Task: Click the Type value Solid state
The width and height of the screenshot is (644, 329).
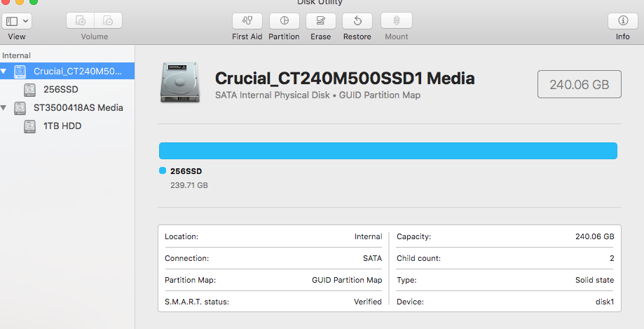Action: [594, 280]
